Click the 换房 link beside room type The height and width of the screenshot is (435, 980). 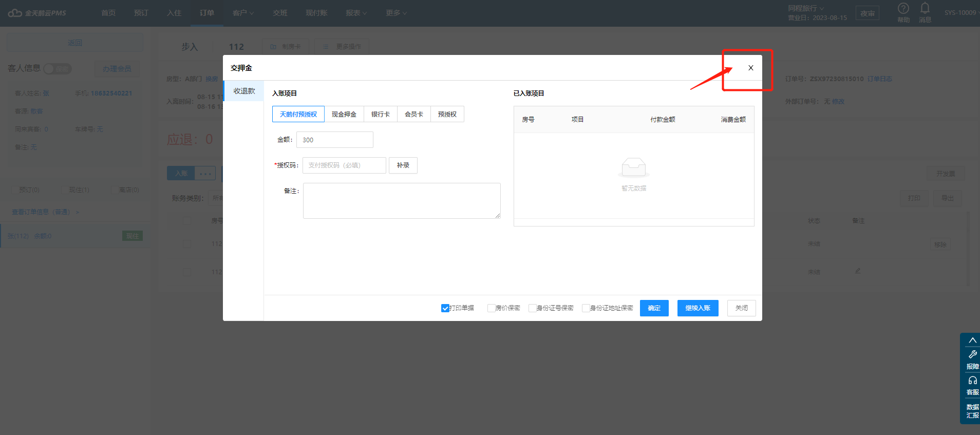click(x=212, y=79)
